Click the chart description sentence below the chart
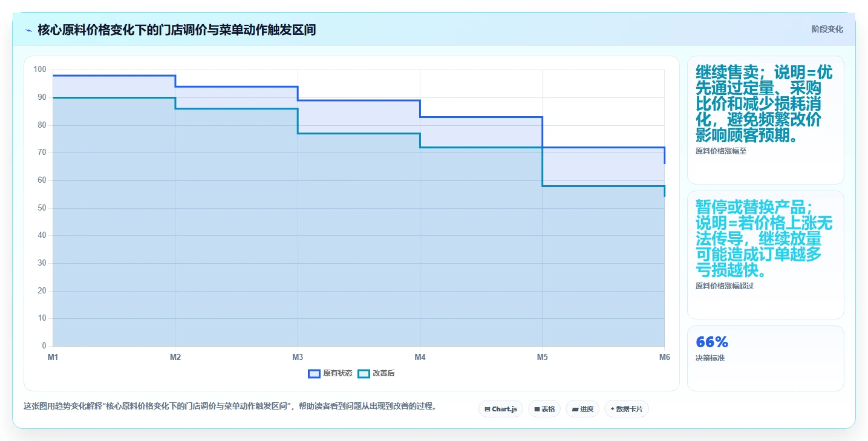This screenshot has width=868, height=441. click(x=230, y=406)
